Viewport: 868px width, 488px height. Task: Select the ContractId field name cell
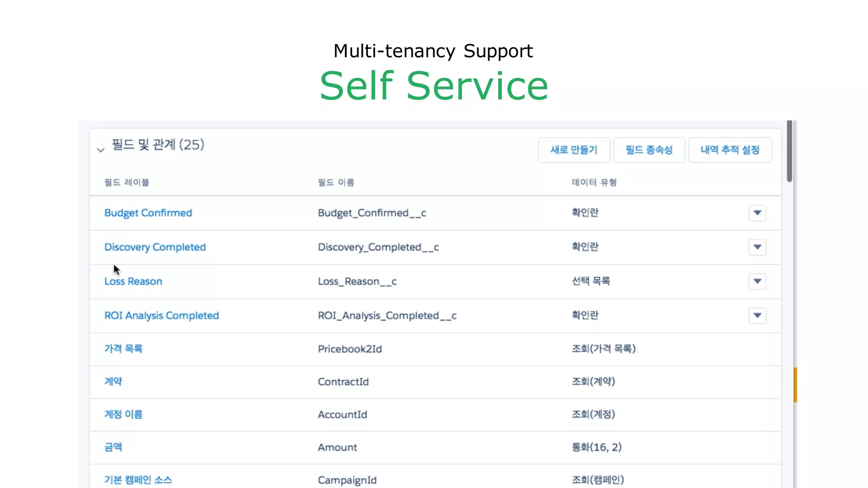[x=343, y=382]
